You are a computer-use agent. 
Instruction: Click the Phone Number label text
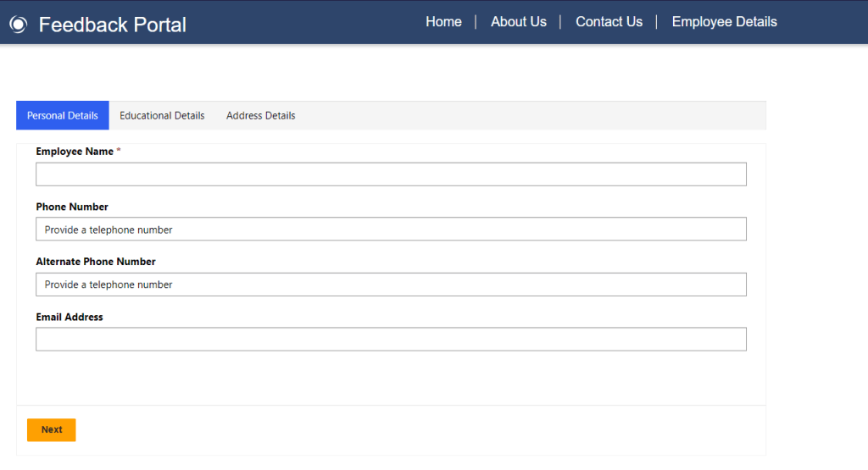(x=72, y=207)
